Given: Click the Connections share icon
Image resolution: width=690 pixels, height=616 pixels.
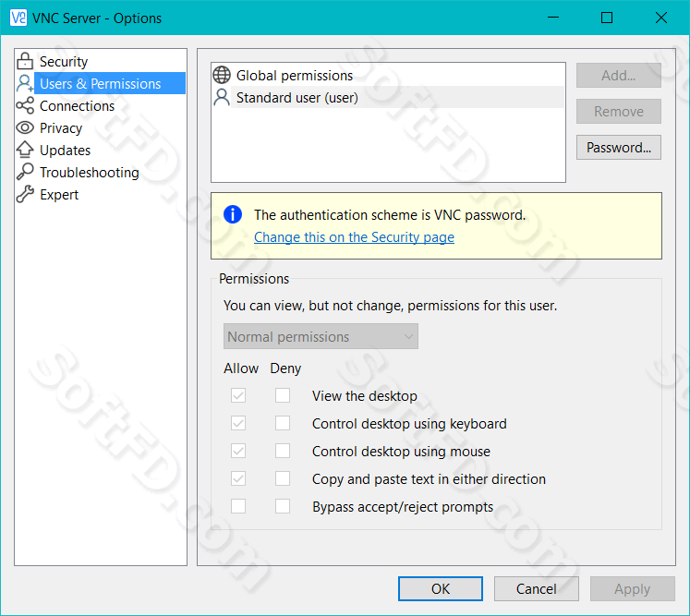Looking at the screenshot, I should [x=25, y=105].
